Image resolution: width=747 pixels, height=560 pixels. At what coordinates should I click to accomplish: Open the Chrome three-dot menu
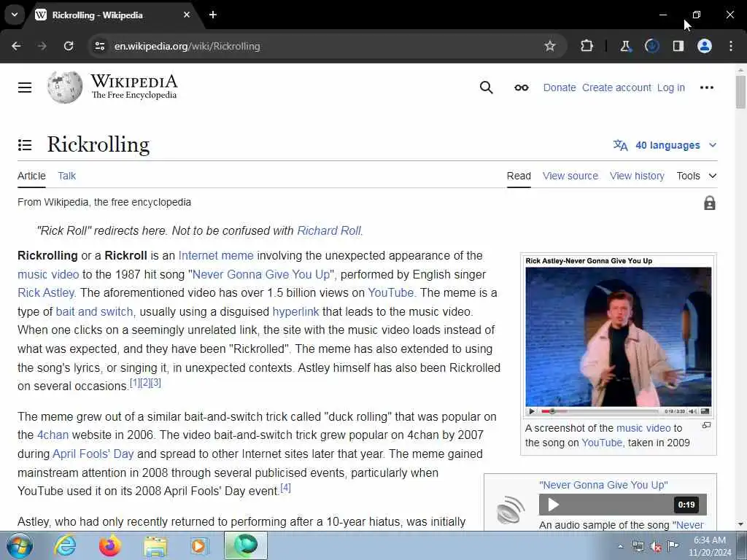tap(731, 46)
